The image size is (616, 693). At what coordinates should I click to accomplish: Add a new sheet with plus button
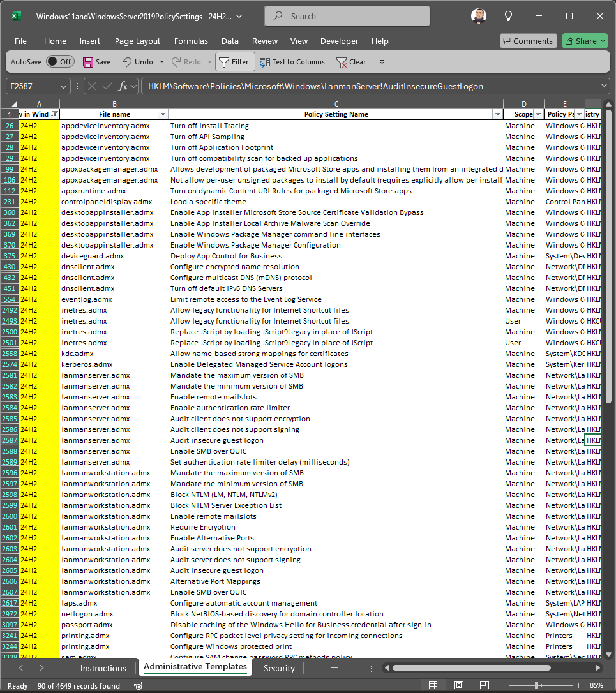[334, 668]
